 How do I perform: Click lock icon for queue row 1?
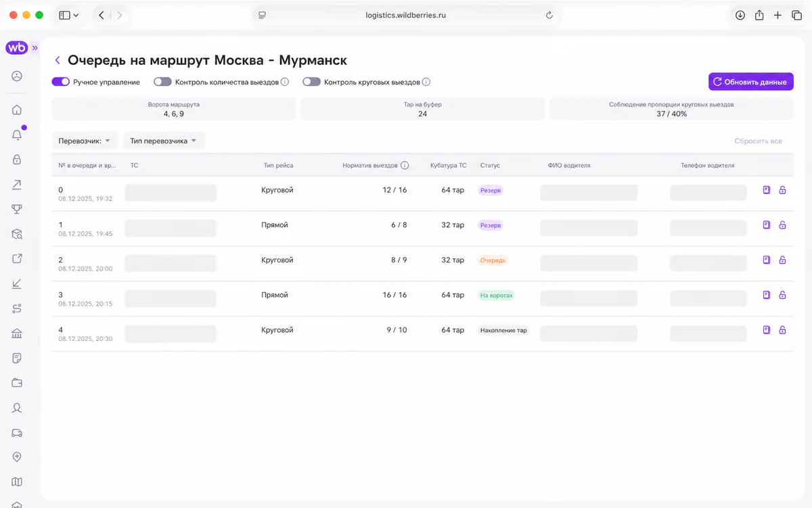tap(782, 225)
